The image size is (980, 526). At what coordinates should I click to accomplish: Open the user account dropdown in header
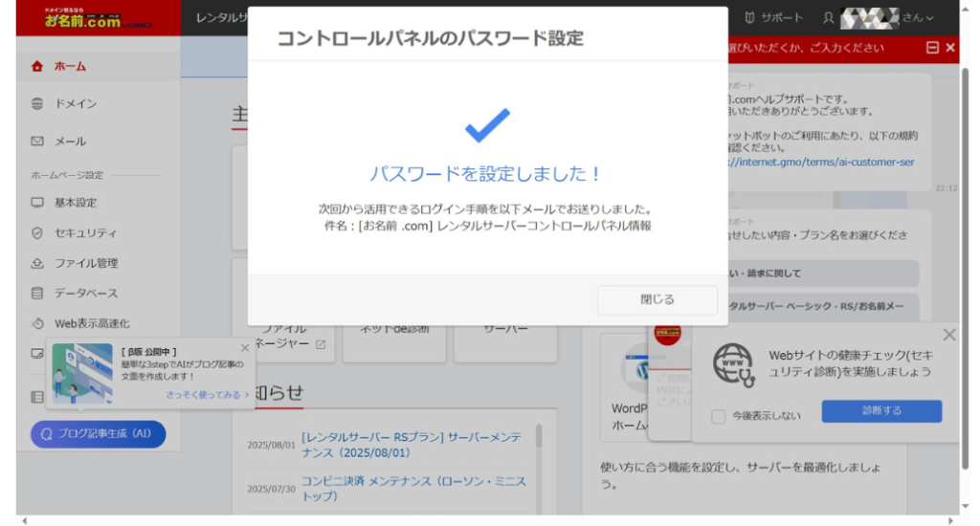click(x=879, y=18)
